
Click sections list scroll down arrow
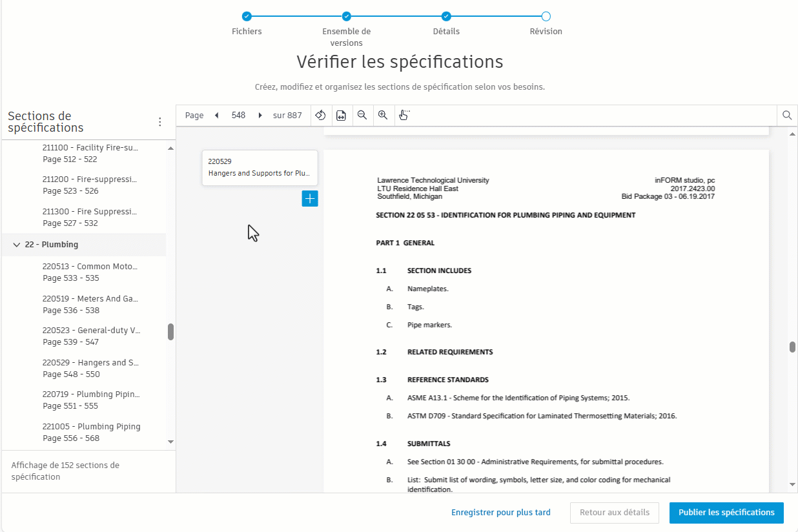pos(171,442)
